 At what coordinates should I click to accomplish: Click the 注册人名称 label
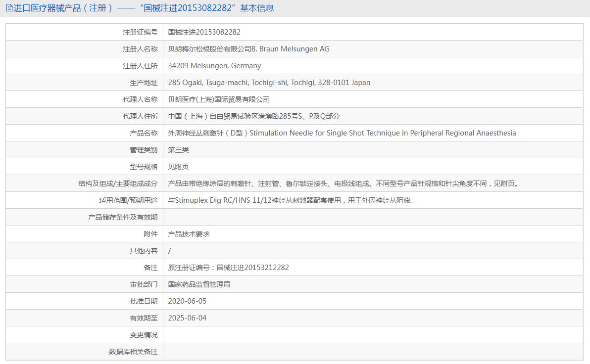click(140, 49)
